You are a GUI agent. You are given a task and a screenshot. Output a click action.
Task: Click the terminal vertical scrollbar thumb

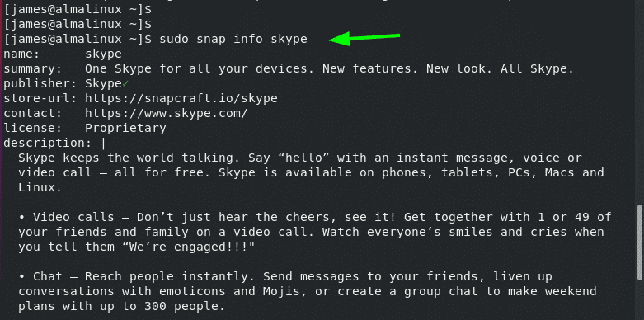pos(639,241)
